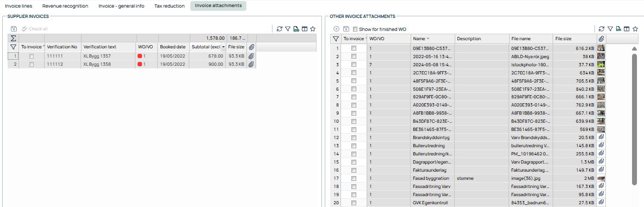Export Other Invoice Attachments to Excel
Screen dimensions: 644x207
[x=618, y=29]
